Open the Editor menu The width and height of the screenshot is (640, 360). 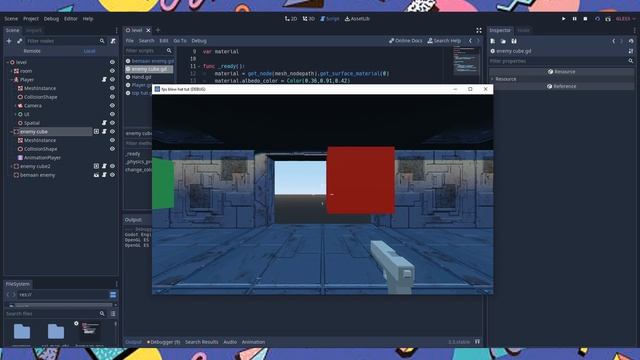point(71,19)
